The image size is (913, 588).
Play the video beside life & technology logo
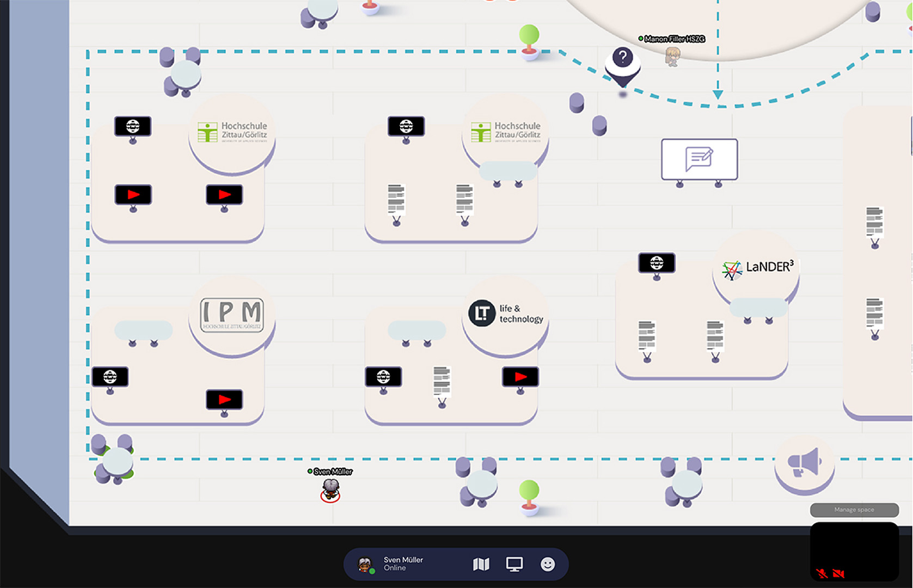[520, 377]
